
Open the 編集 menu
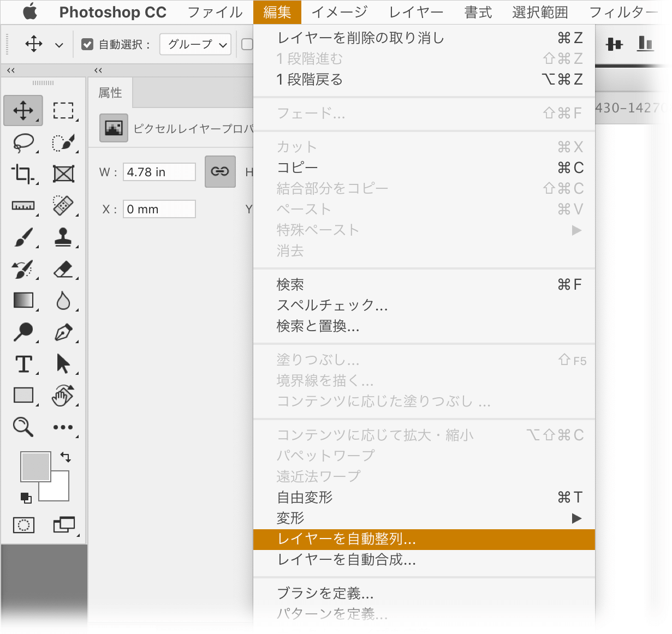click(277, 12)
